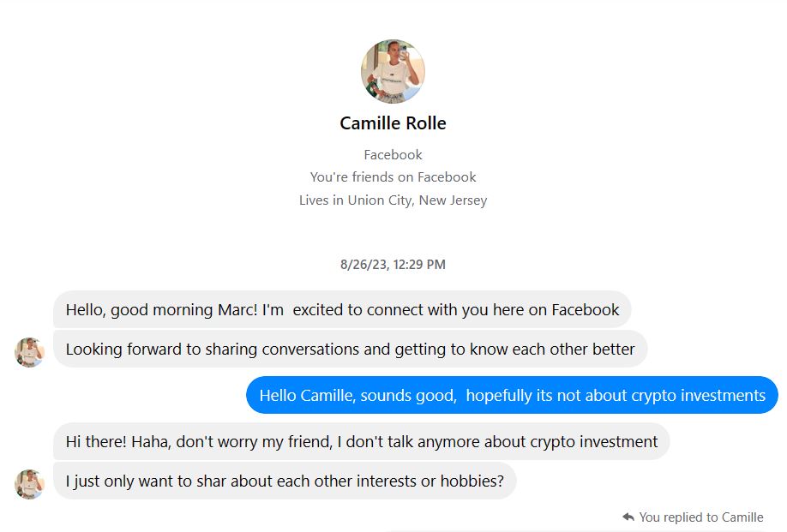787x532 pixels.
Task: Select the 'Hi there! Haha, don't worry' message
Action: click(x=361, y=442)
